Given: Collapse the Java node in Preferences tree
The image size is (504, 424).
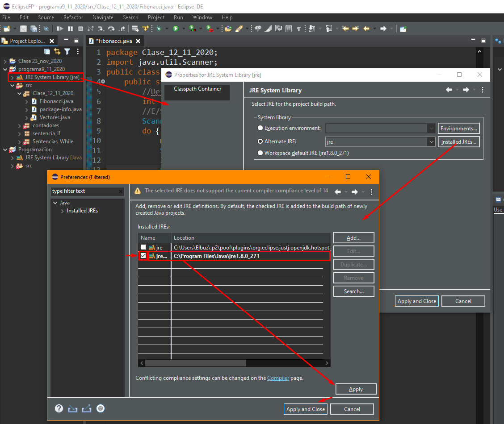Looking at the screenshot, I should tap(55, 203).
